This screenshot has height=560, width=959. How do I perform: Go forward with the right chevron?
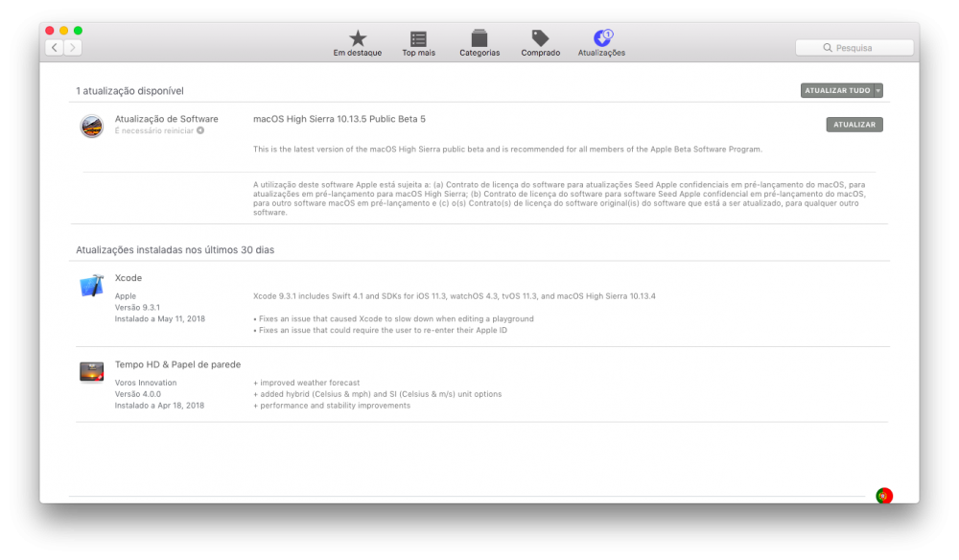coord(73,47)
